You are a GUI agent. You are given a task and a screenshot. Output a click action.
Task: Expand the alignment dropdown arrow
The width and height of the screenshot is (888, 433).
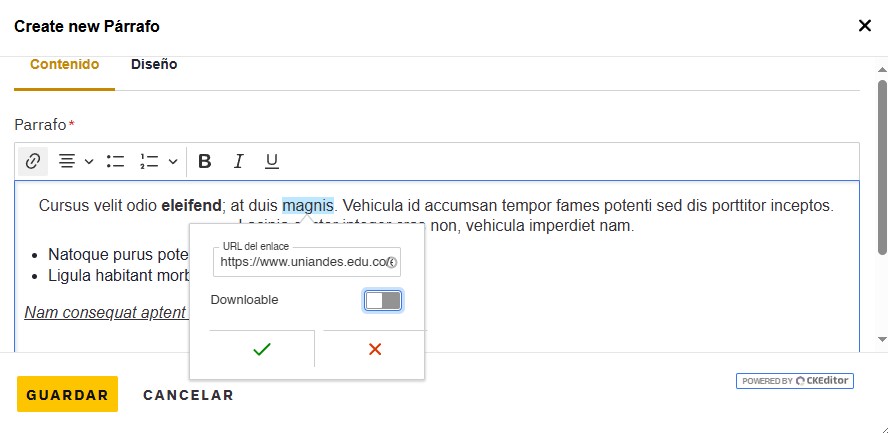(89, 162)
